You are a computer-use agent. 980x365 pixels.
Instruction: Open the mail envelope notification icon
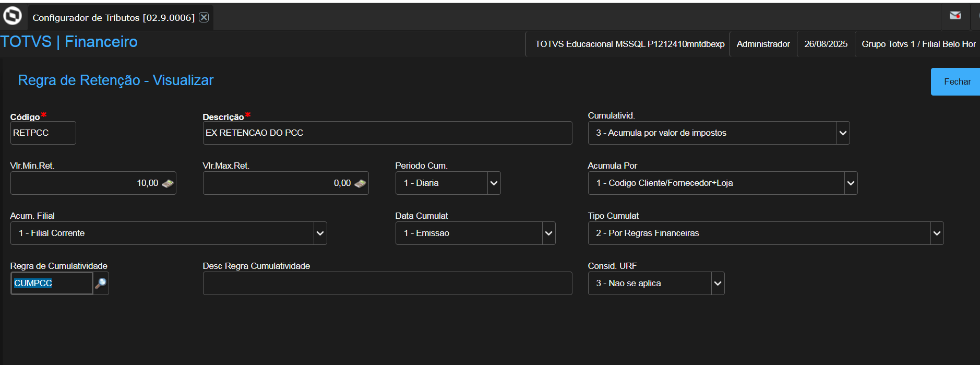click(955, 16)
